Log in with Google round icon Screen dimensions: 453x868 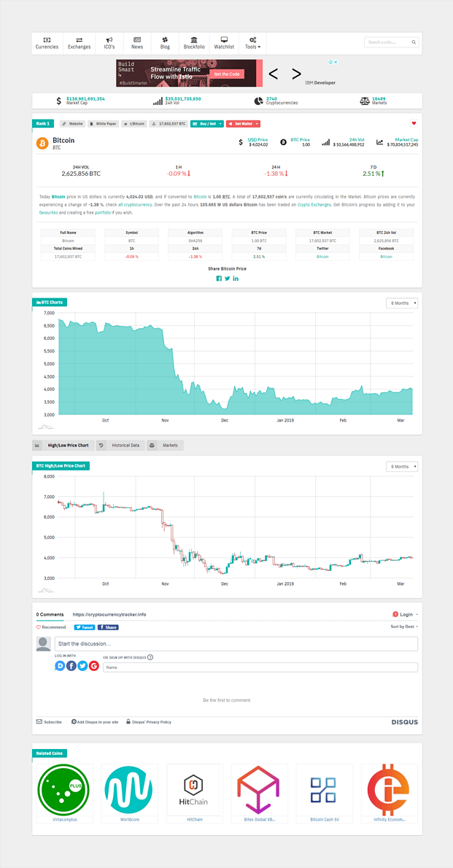(x=93, y=666)
